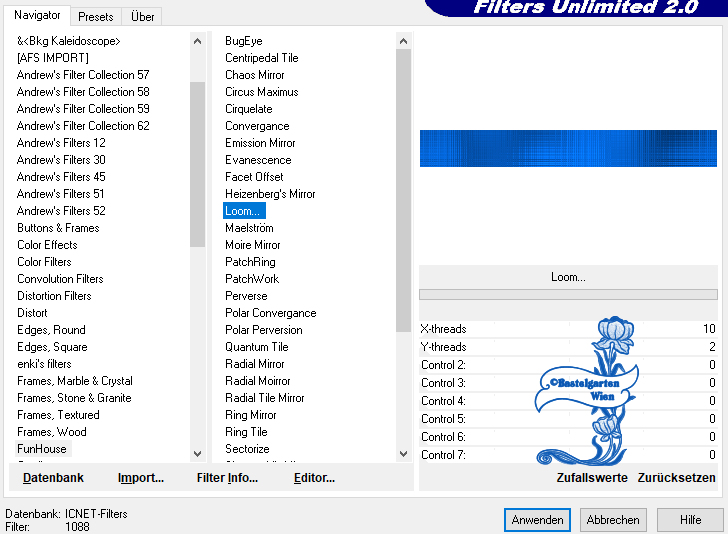This screenshot has width=728, height=534.
Task: Choose the Chaos Mirror filter
Action: [254, 75]
